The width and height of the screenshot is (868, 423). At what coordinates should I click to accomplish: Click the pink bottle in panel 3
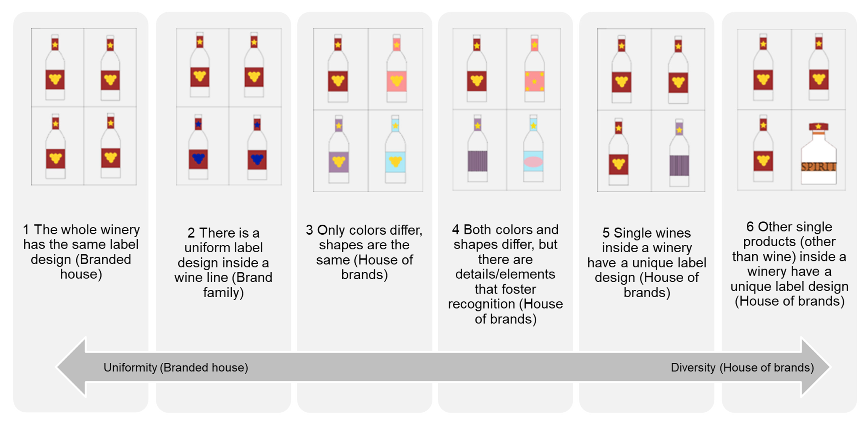click(x=397, y=71)
